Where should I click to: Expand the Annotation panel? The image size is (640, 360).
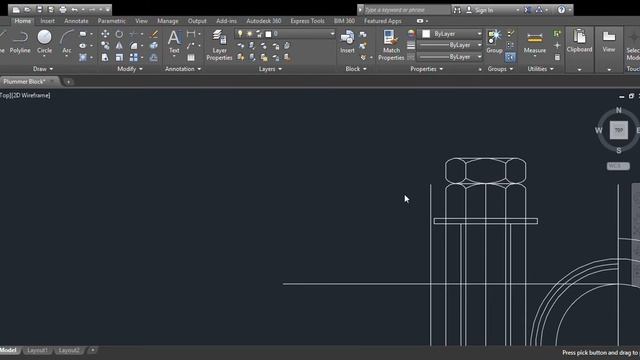tap(183, 69)
